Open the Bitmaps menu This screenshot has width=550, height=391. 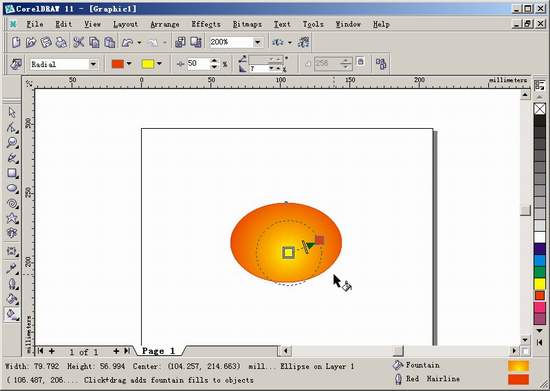(247, 24)
